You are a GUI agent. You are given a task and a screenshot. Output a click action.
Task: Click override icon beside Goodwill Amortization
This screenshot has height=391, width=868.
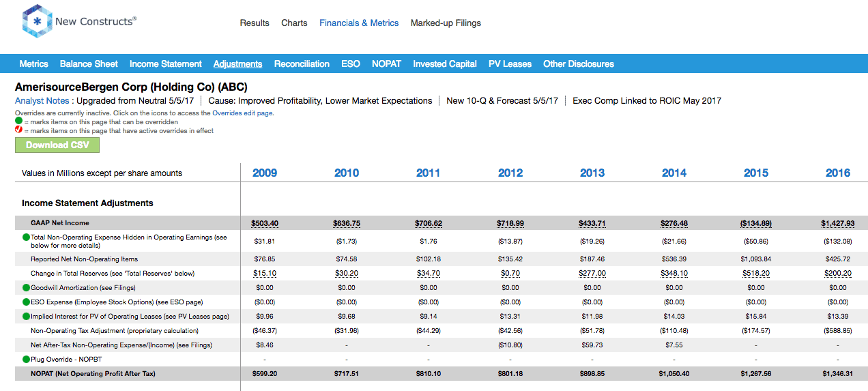point(26,288)
